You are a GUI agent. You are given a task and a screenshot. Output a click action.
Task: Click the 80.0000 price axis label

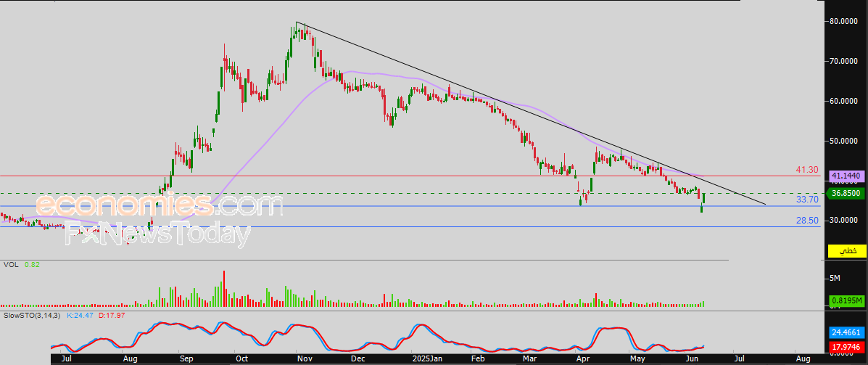pos(843,22)
